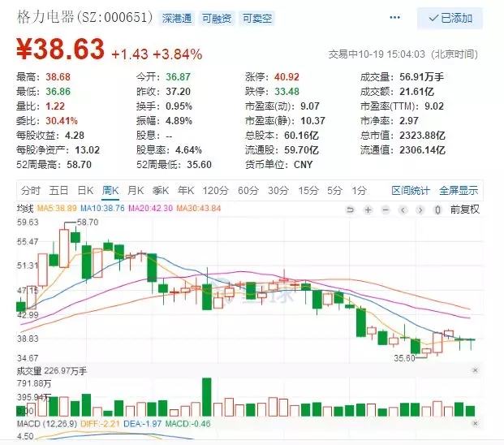Open the three-dot more options menu
This screenshot has width=504, height=445.
[x=394, y=18]
